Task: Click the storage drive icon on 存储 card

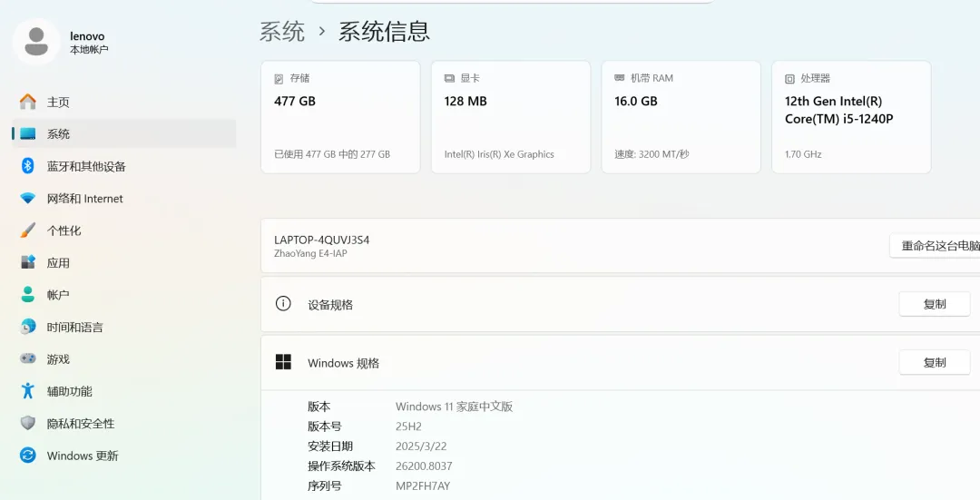Action: (279, 79)
